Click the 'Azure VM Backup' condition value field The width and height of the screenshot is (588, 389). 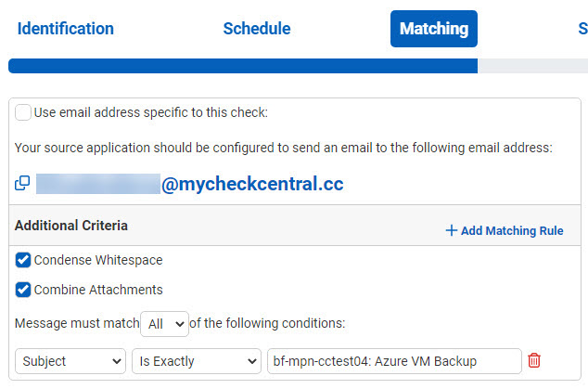coord(393,360)
